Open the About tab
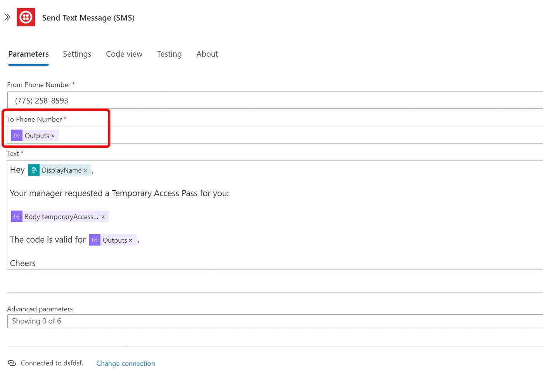The width and height of the screenshot is (543, 392). pyautogui.click(x=207, y=54)
